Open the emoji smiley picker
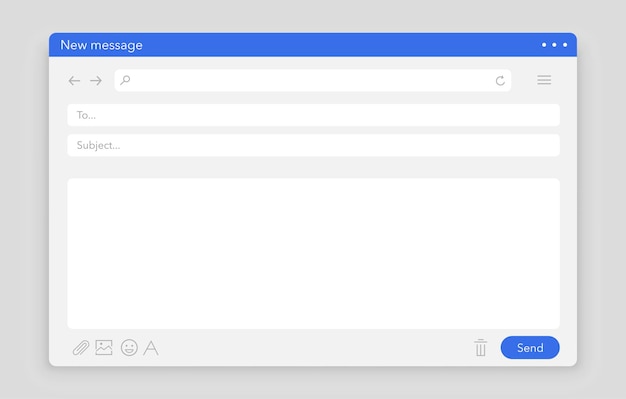The height and width of the screenshot is (399, 626). tap(129, 347)
